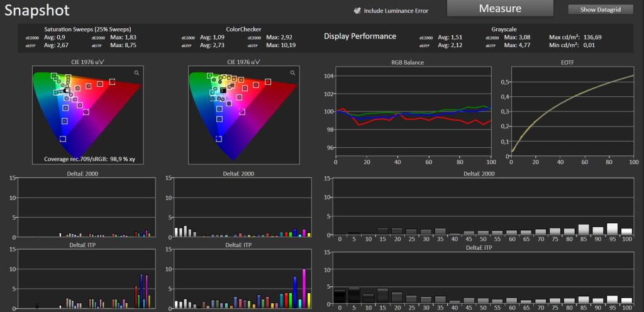Select the 0 bar in Grayscale DeltaE ITP chart
The width and height of the screenshot is (644, 312).
(x=340, y=296)
